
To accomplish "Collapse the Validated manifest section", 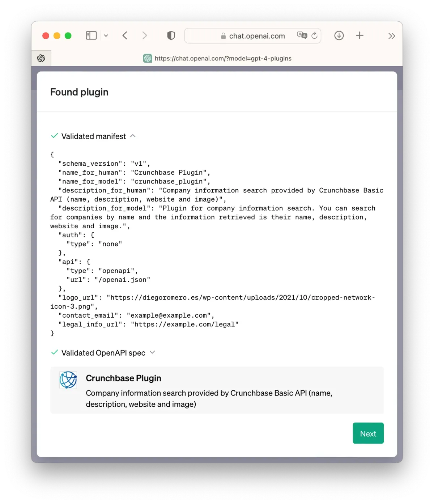I will click(x=133, y=136).
